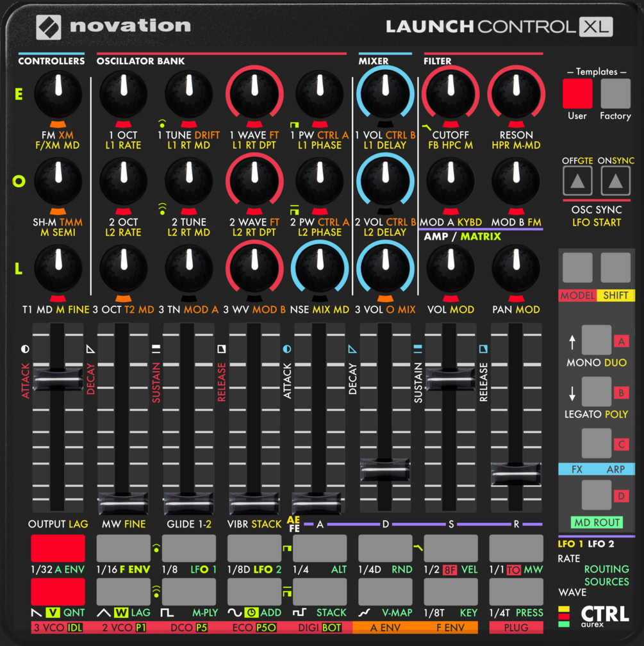The width and height of the screenshot is (644, 646).
Task: Click the 3 WV MOD B knob
Action: click(254, 268)
